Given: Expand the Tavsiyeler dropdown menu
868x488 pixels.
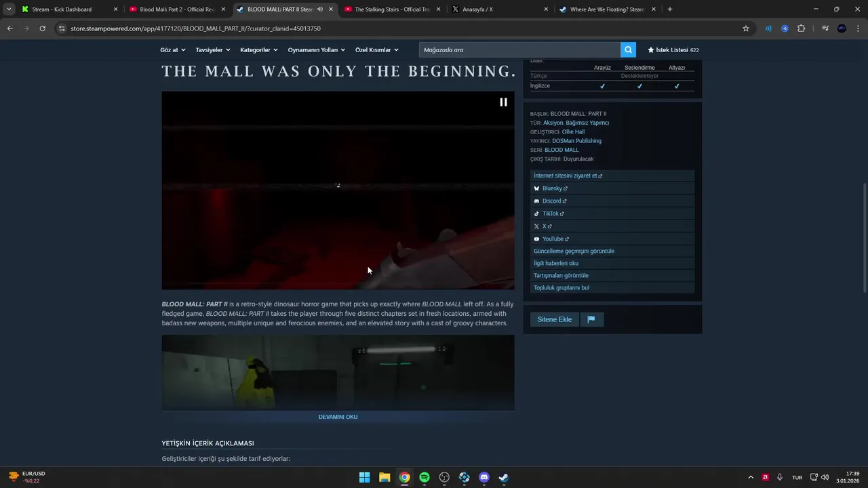Looking at the screenshot, I should point(212,50).
